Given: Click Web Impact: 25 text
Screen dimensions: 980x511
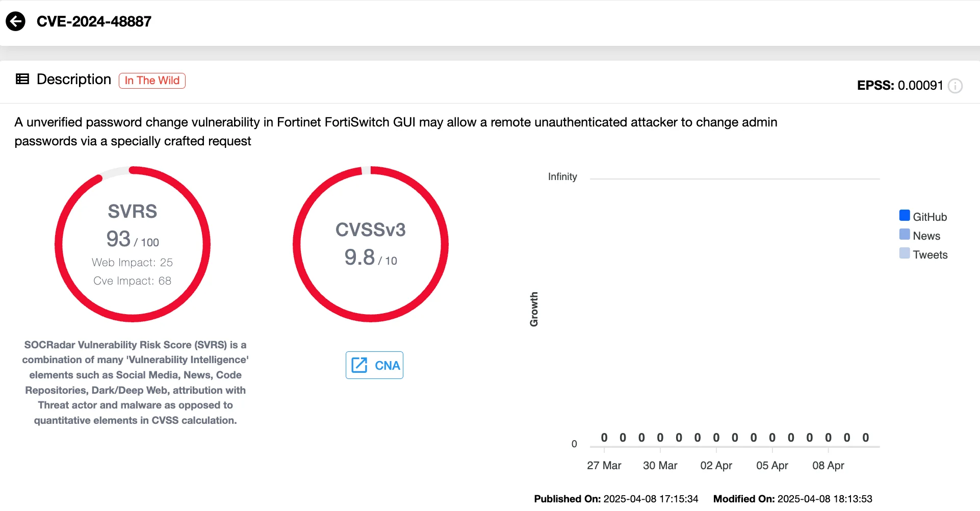Looking at the screenshot, I should pos(133,262).
